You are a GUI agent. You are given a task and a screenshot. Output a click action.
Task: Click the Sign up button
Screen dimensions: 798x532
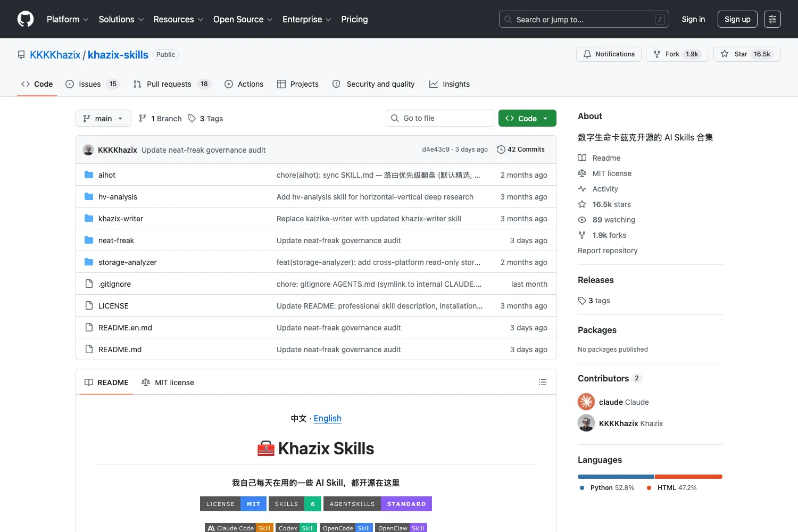pyautogui.click(x=737, y=19)
